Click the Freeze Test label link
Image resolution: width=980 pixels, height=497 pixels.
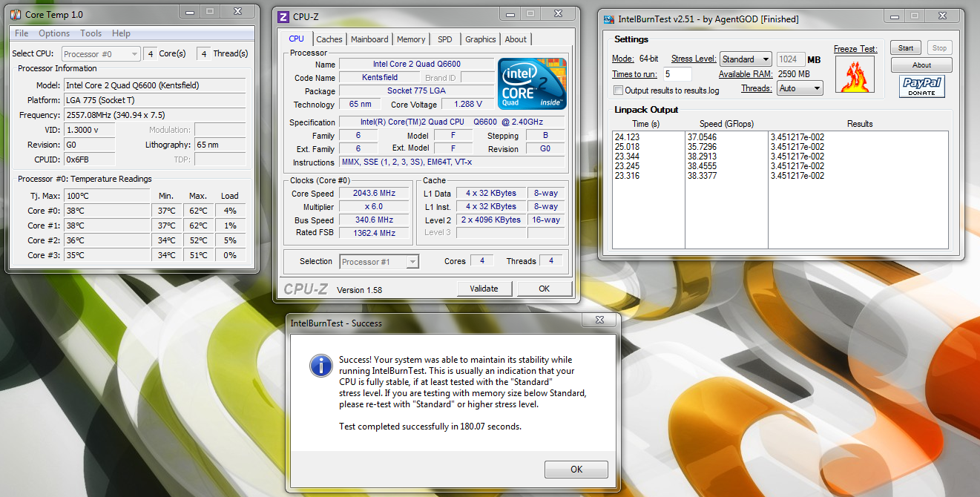[x=855, y=49]
